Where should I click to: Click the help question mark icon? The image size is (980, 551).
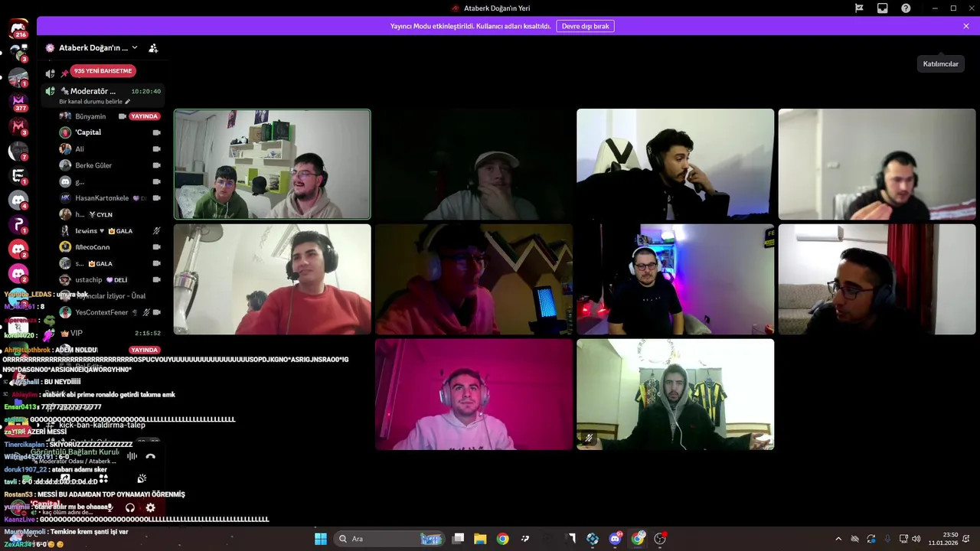pyautogui.click(x=906, y=8)
